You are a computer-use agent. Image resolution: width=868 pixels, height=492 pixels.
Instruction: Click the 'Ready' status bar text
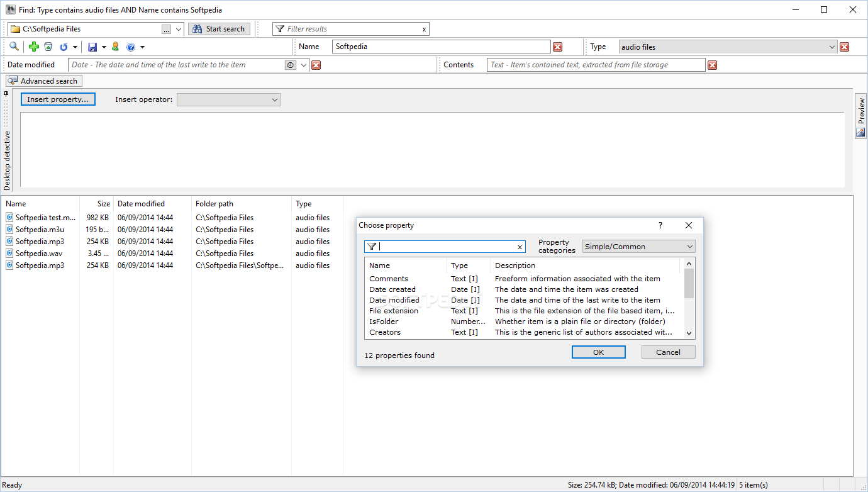tap(13, 485)
